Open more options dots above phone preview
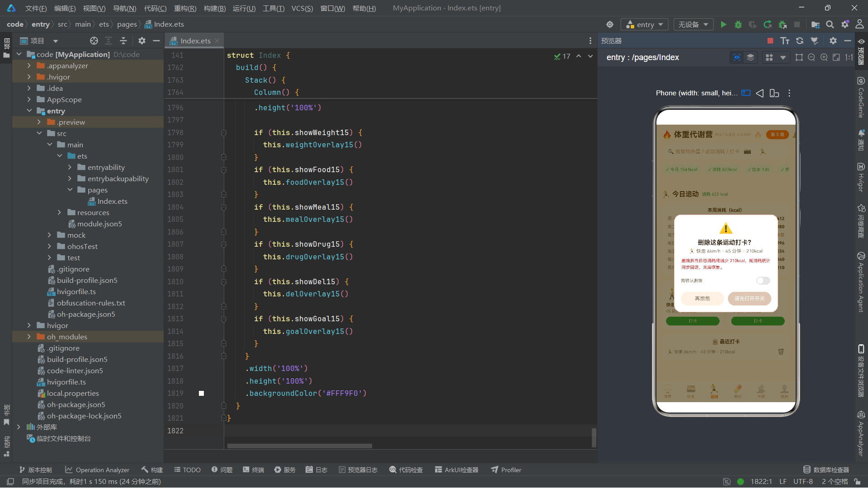This screenshot has width=868, height=488. (x=789, y=93)
